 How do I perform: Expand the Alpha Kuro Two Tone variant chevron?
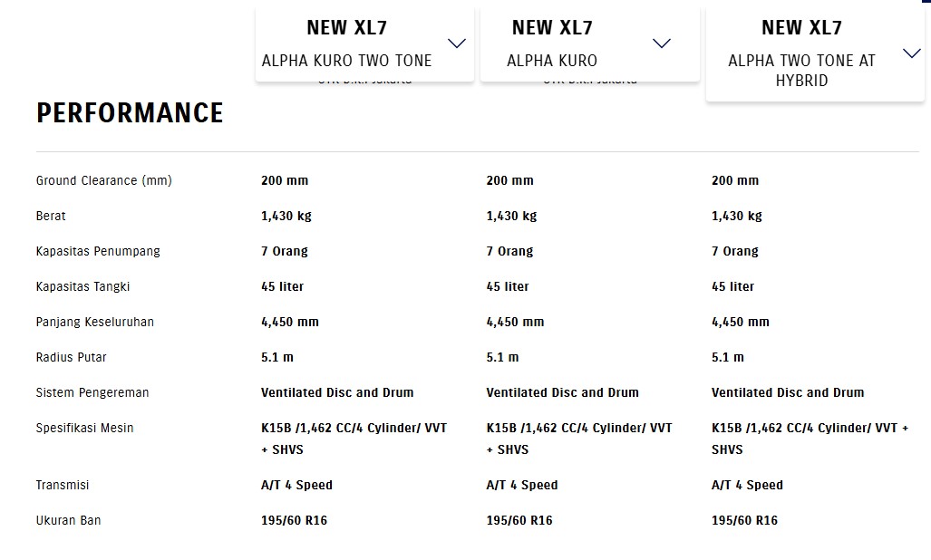pos(457,43)
